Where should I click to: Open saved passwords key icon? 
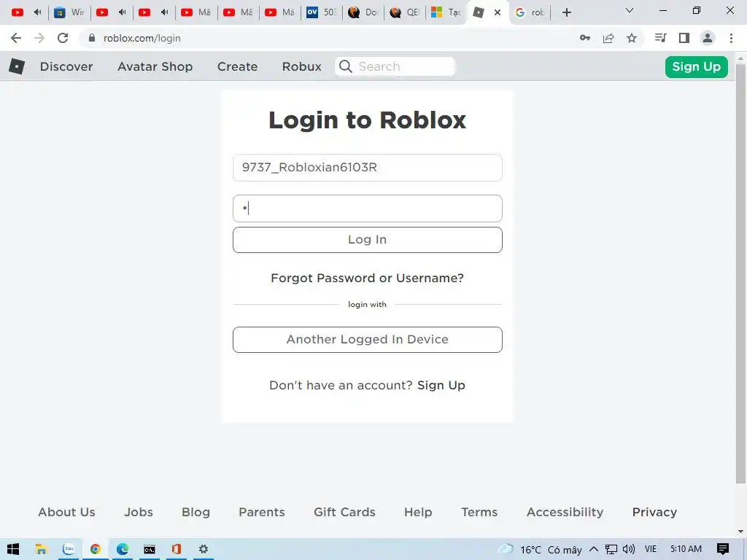pyautogui.click(x=585, y=38)
